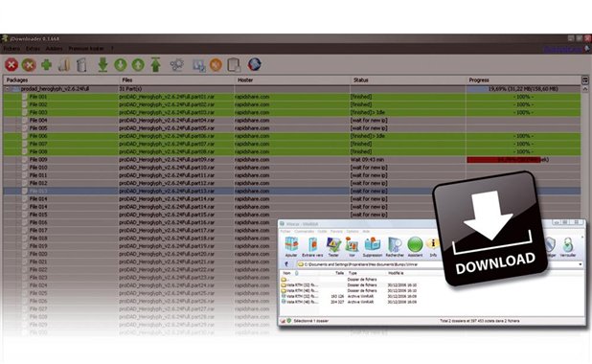The width and height of the screenshot is (592, 364).
Task: Select File 022 row
Action: pos(141,269)
